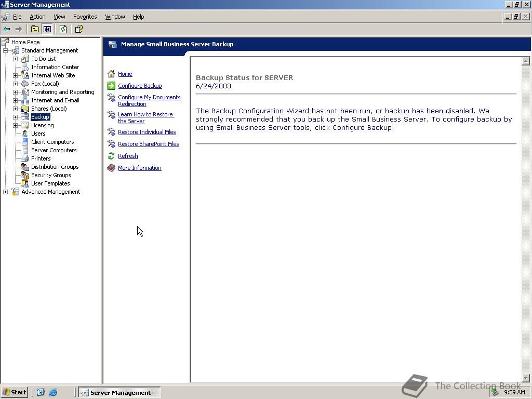Open the Windows Start button

(14, 392)
